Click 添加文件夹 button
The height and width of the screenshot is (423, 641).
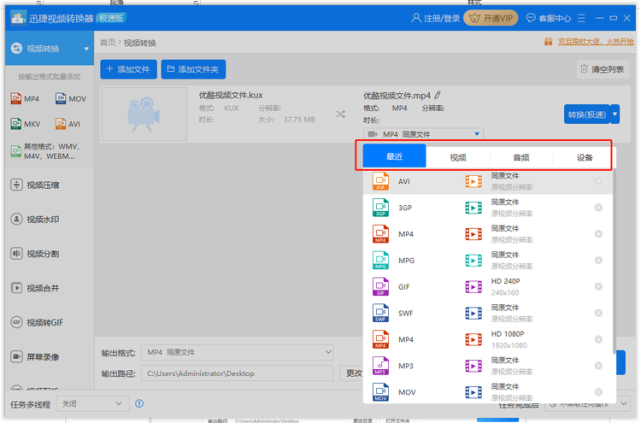(x=193, y=69)
